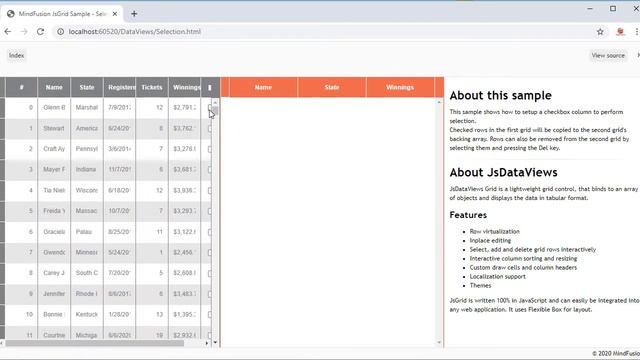Open the View source button
This screenshot has height=360, width=640.
608,56
